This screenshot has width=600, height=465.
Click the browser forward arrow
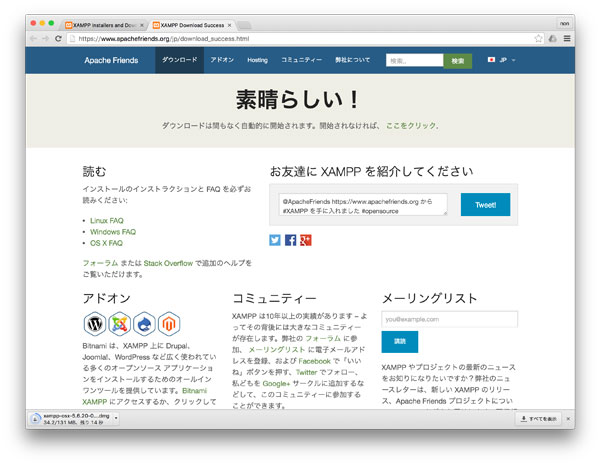[x=46, y=39]
